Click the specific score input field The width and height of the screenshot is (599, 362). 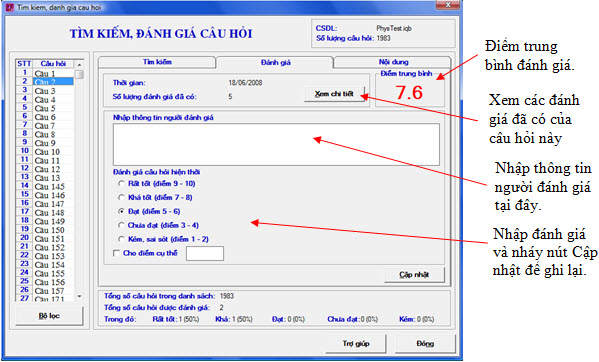pyautogui.click(x=205, y=254)
